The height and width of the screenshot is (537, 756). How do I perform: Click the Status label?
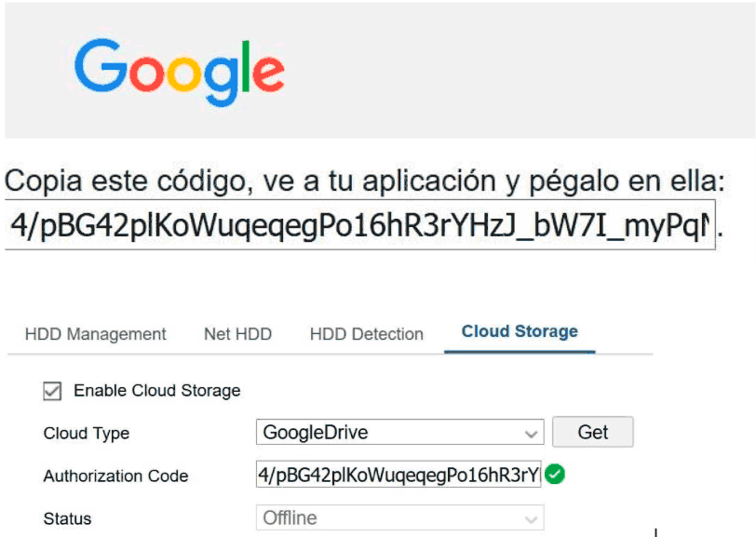pyautogui.click(x=67, y=519)
